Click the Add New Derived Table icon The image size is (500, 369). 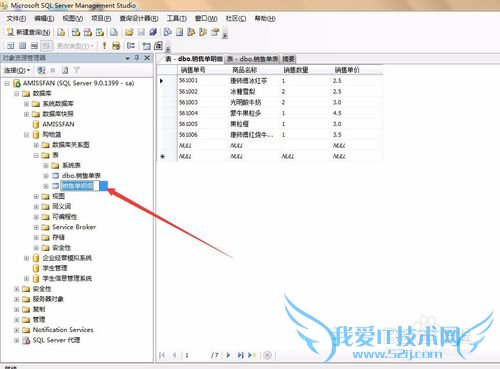coord(158,46)
